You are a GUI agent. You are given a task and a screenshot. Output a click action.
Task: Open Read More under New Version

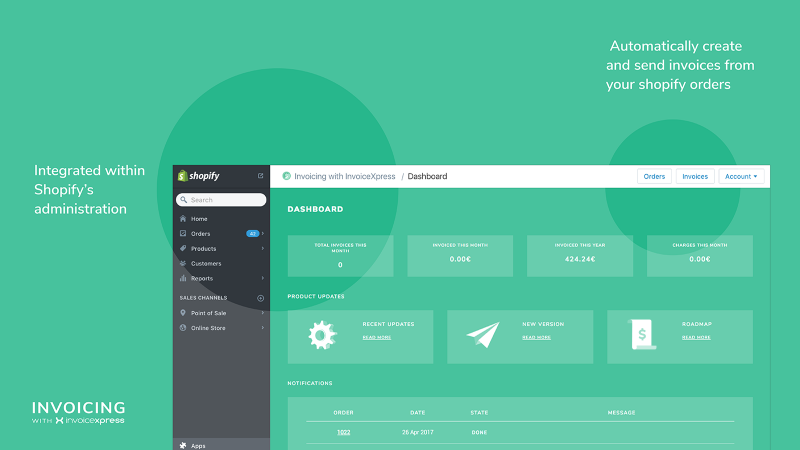pos(536,337)
